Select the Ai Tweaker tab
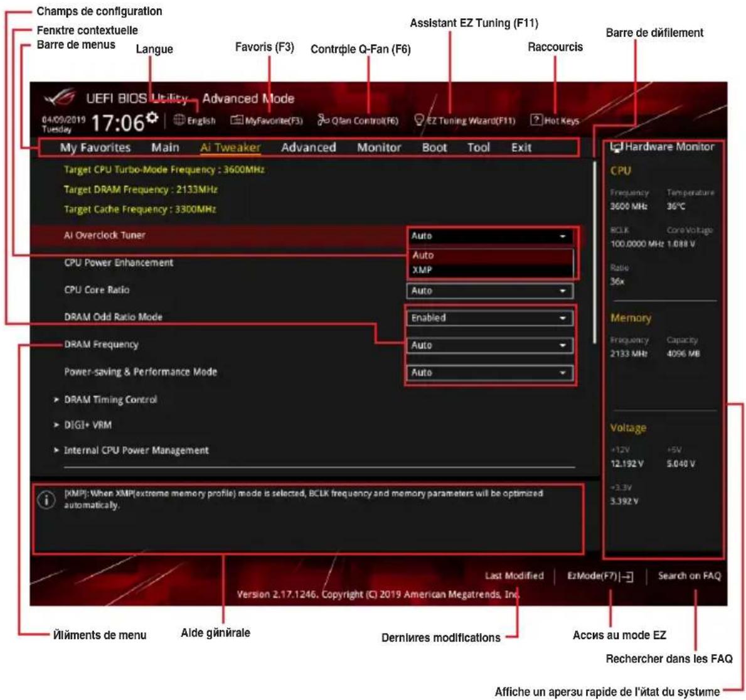This screenshot has width=746, height=700. coord(230,148)
